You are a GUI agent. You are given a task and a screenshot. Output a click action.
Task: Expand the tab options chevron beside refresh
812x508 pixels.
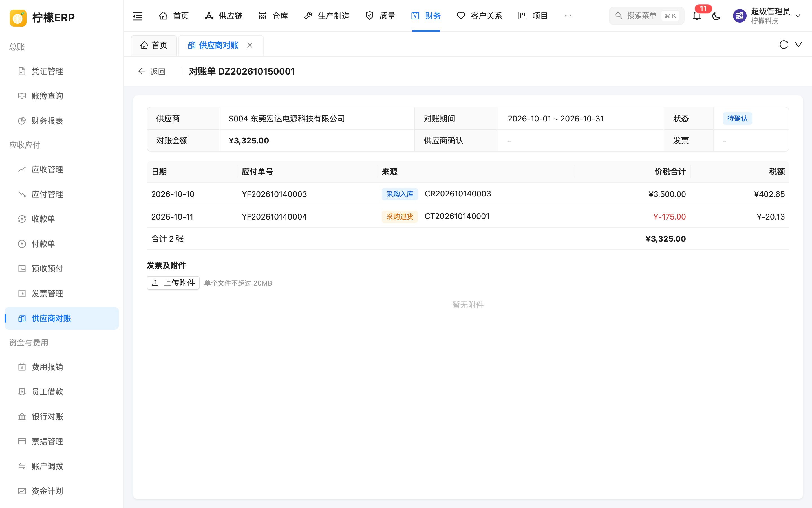coord(798,45)
